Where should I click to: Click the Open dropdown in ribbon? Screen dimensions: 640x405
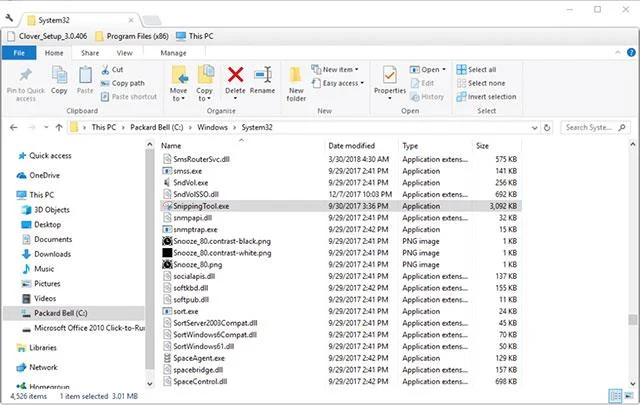[x=427, y=69]
